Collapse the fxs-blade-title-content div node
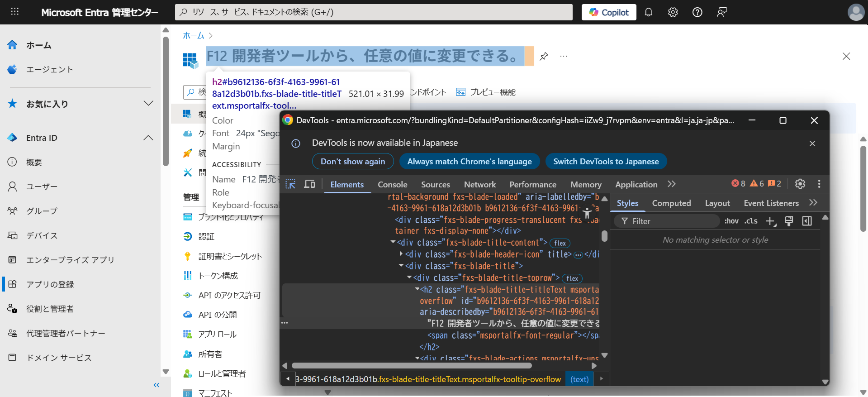Image resolution: width=868 pixels, height=397 pixels. (x=393, y=242)
